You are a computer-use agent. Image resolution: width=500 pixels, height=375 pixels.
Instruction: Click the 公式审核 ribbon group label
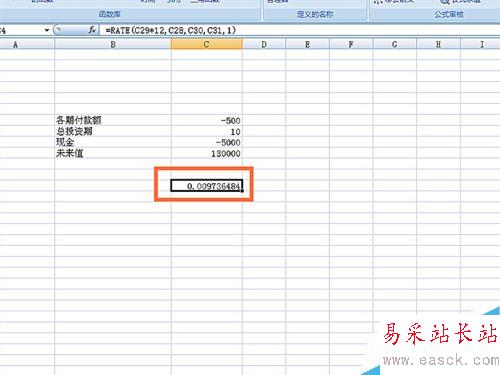tap(449, 14)
